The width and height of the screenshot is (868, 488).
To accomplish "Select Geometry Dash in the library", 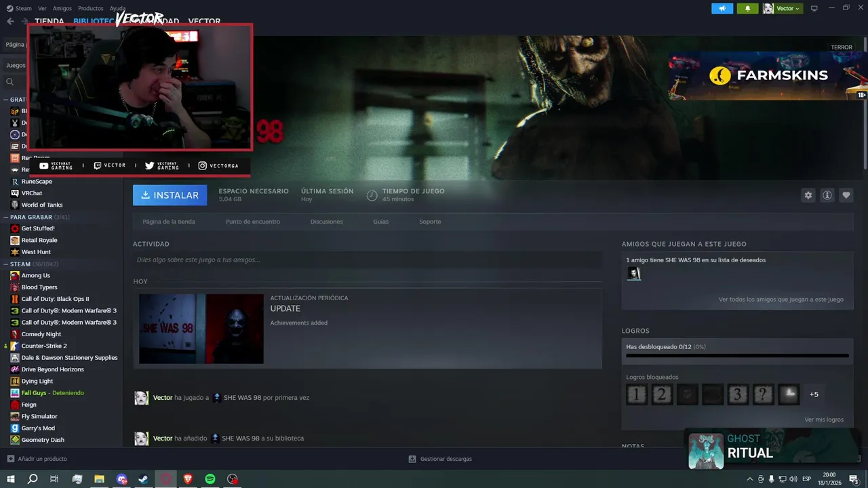I will click(43, 440).
